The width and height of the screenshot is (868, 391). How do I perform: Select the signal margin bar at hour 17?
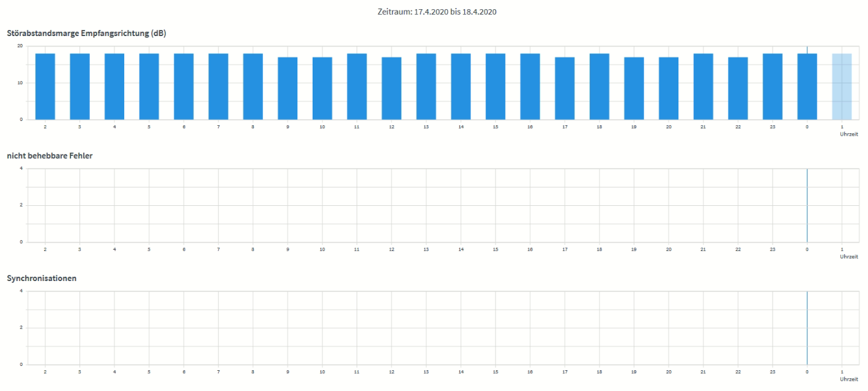565,88
